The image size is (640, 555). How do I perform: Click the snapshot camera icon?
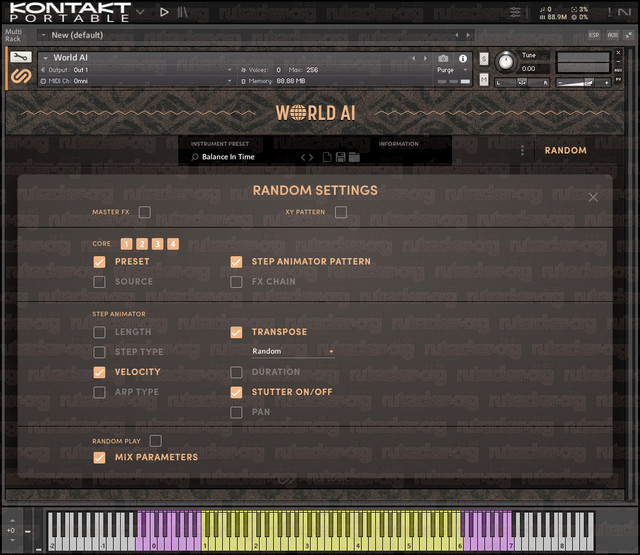click(x=443, y=58)
